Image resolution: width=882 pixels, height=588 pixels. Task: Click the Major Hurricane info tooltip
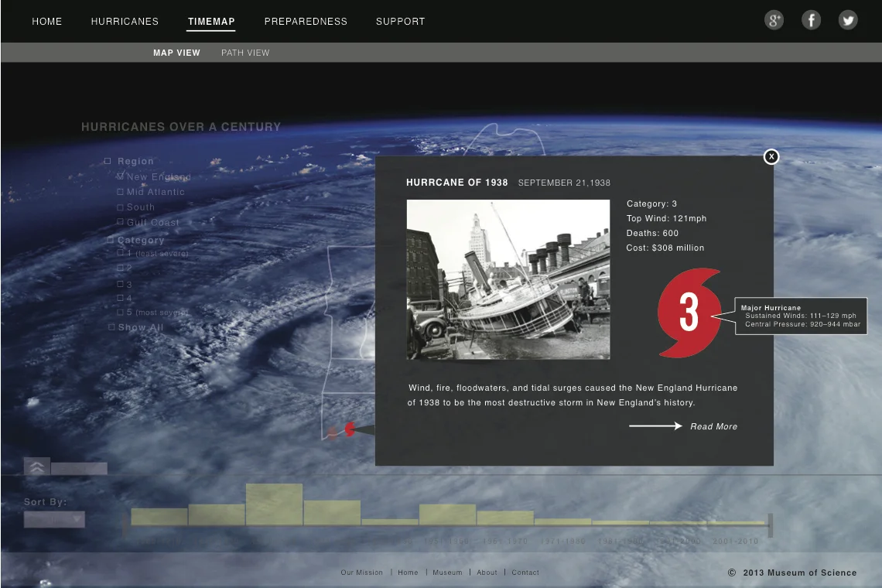point(801,316)
